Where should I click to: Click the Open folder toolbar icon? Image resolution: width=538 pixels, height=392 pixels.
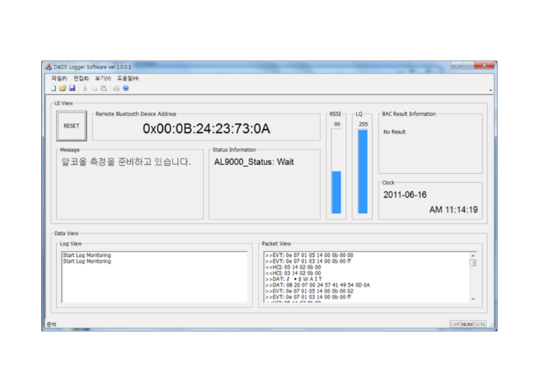click(63, 88)
